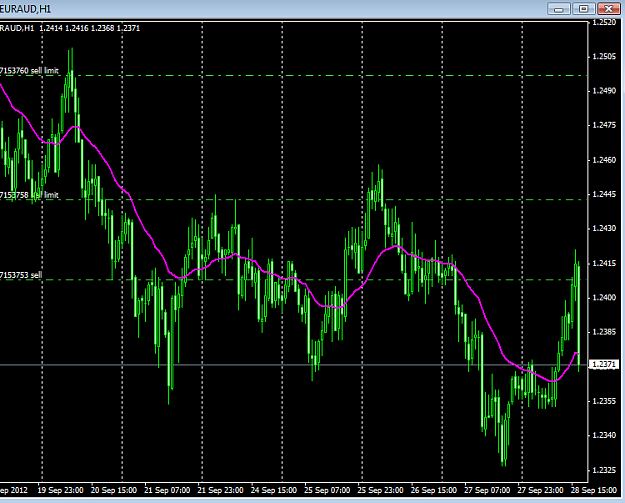Select the 7153758 sell limit order label
The image size is (625, 503).
tap(29, 195)
